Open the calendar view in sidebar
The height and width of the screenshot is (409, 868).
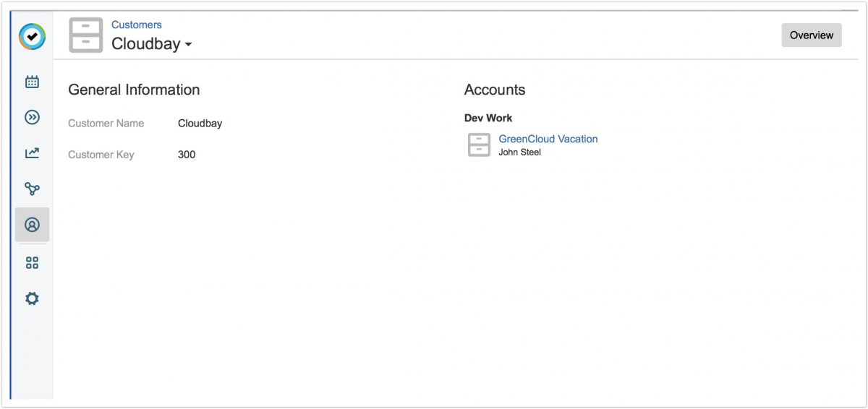click(x=32, y=82)
